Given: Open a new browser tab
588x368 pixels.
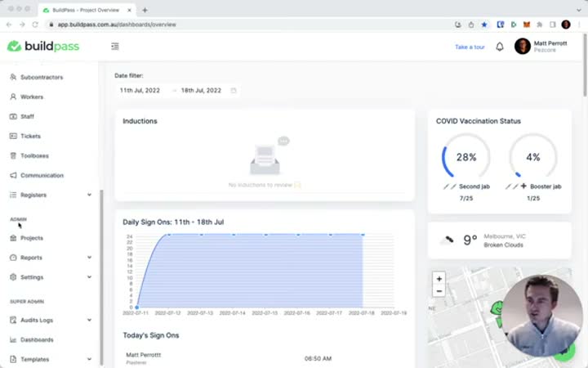Looking at the screenshot, I should 145,10.
